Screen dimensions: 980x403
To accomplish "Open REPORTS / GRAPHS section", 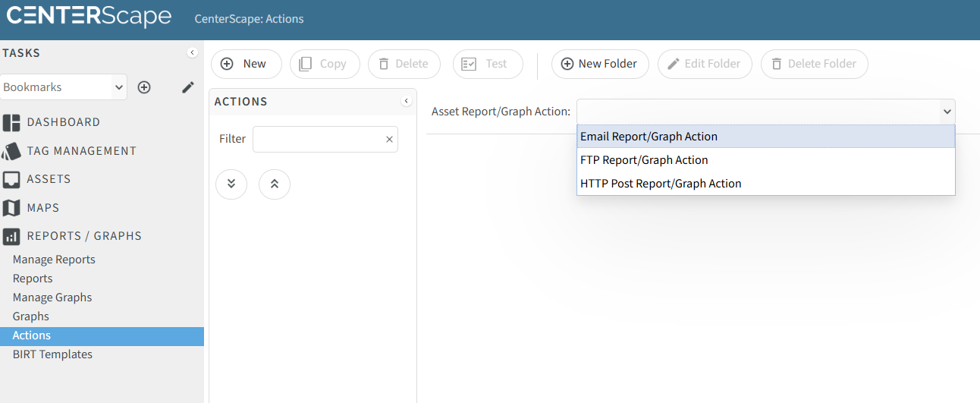I will pos(84,236).
